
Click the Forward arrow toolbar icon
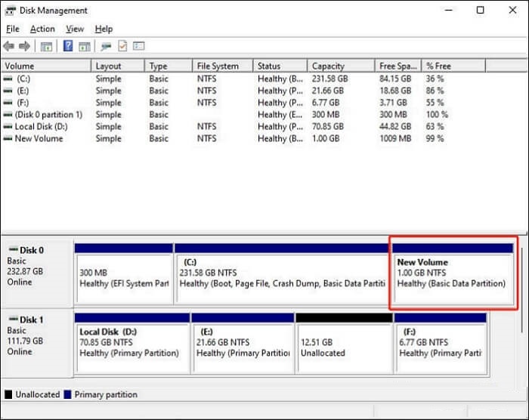click(x=24, y=46)
